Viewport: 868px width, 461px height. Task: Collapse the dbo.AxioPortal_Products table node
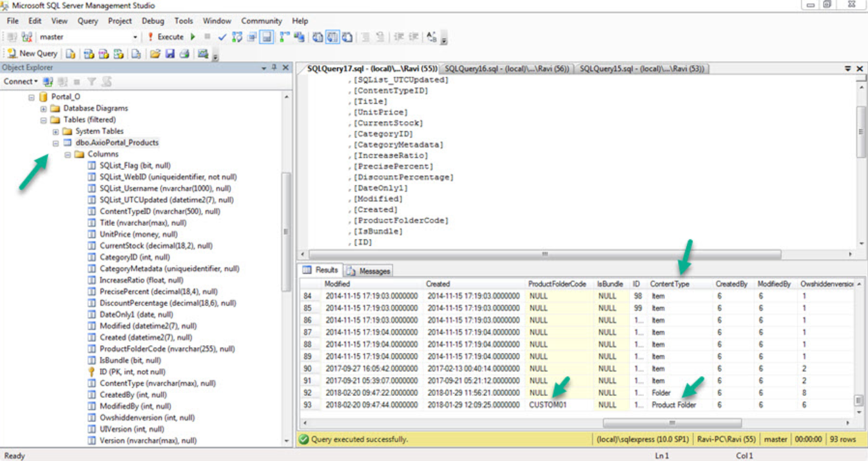click(56, 143)
